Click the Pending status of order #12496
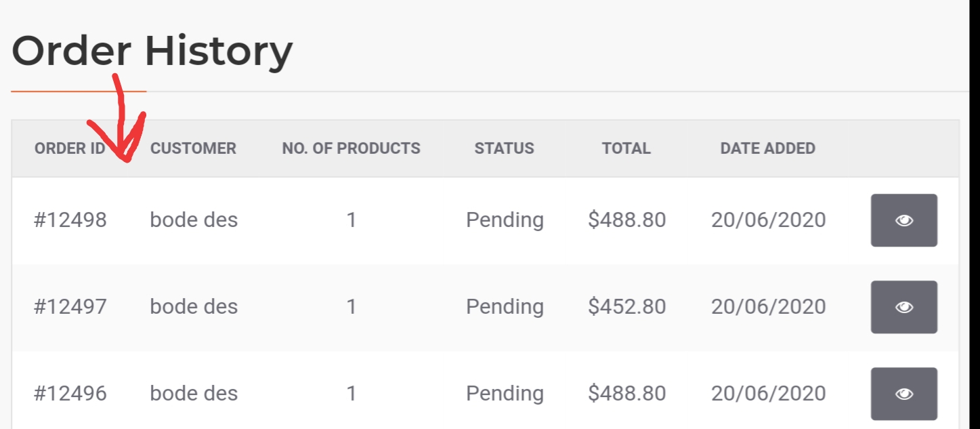The image size is (980, 429). click(505, 394)
